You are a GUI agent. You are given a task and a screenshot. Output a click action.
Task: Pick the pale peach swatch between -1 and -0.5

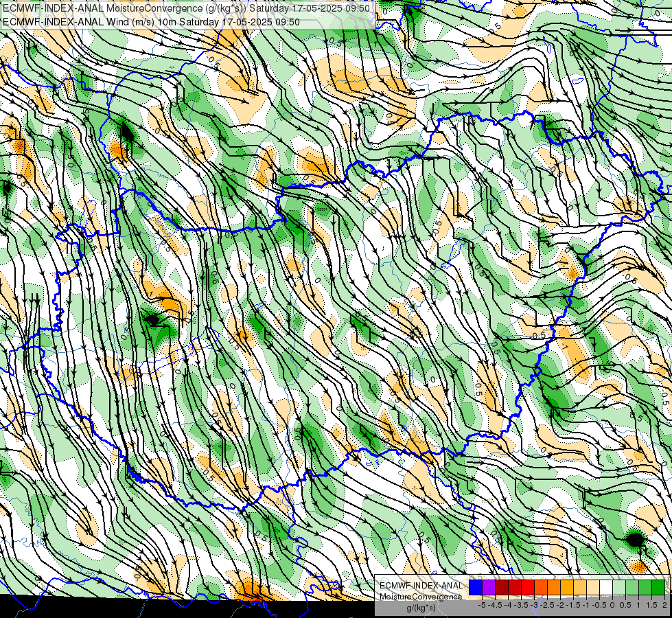point(593,588)
